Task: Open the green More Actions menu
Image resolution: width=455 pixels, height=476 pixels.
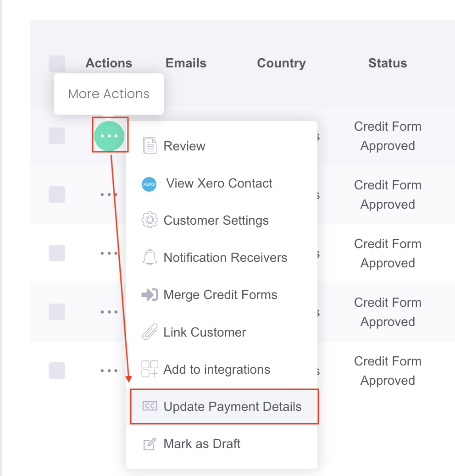Action: [110, 136]
